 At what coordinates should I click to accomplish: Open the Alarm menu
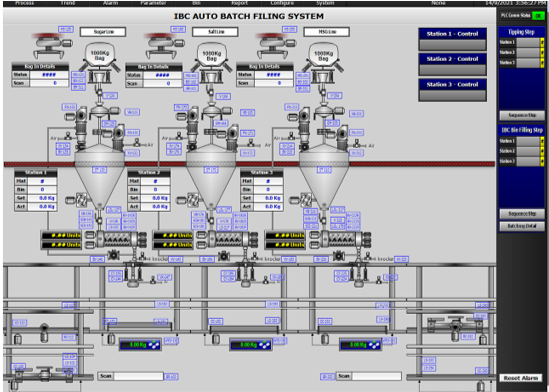110,3
